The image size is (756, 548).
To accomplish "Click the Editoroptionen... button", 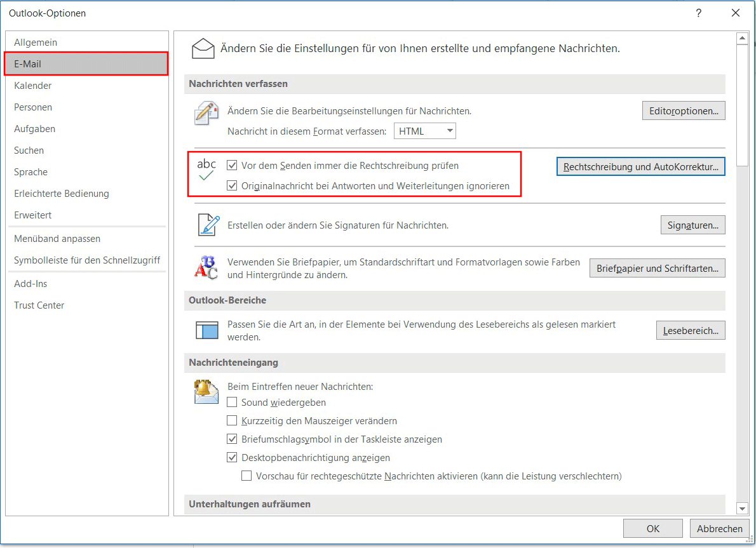I will coord(684,111).
